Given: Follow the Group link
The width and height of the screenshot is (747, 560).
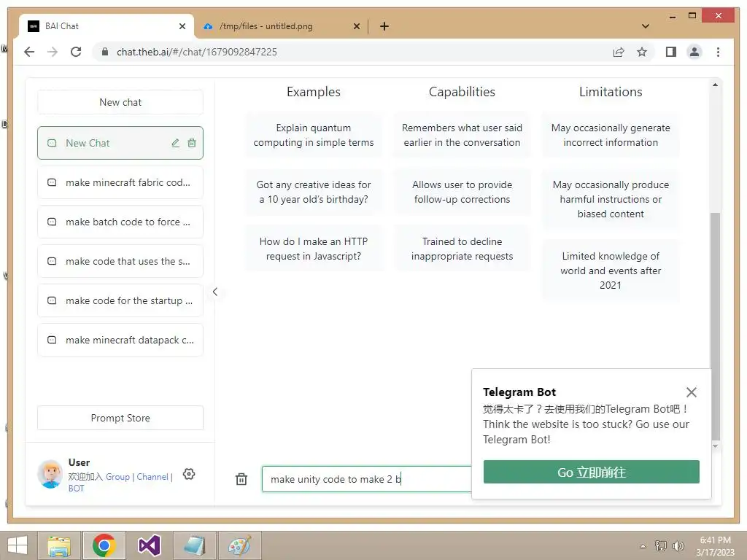Looking at the screenshot, I should click(117, 477).
